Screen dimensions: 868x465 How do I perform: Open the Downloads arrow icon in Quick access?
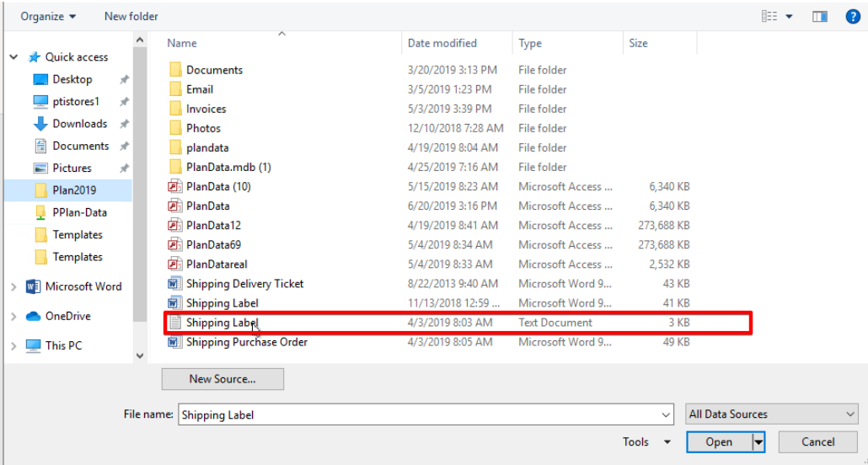click(x=40, y=124)
